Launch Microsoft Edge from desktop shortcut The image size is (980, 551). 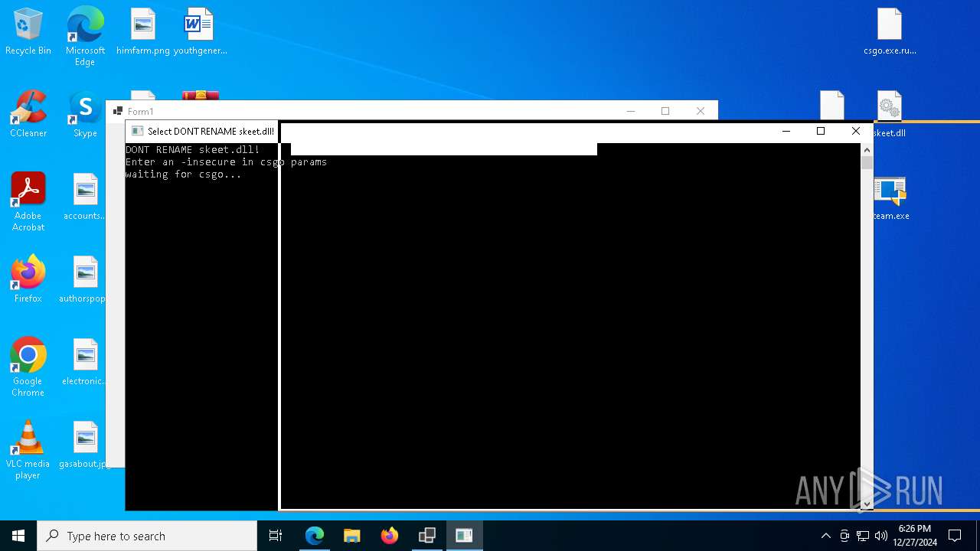pyautogui.click(x=85, y=35)
